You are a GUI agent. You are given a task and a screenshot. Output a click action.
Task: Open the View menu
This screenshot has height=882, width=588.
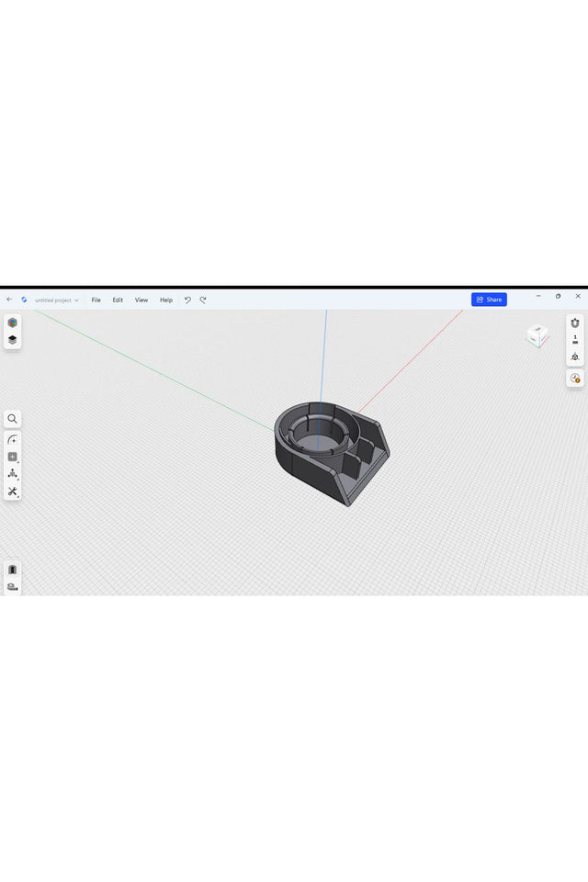point(141,300)
